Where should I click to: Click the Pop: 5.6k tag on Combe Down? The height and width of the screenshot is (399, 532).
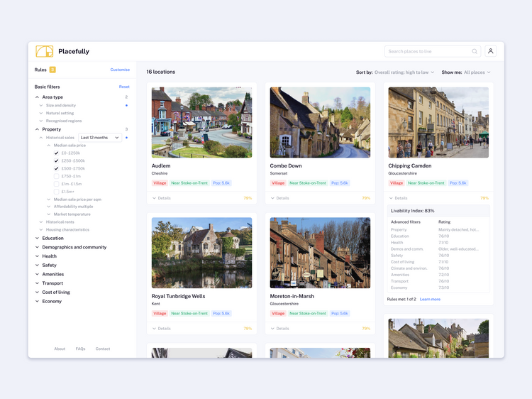340,183
